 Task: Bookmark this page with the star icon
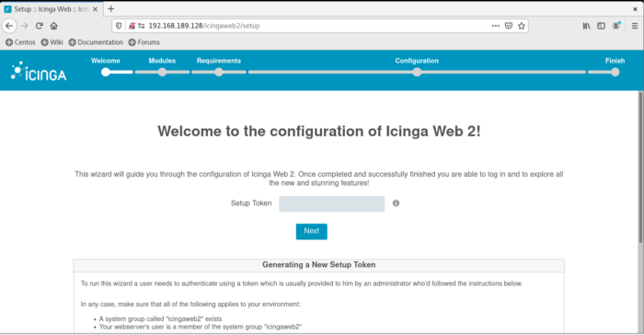click(x=522, y=26)
